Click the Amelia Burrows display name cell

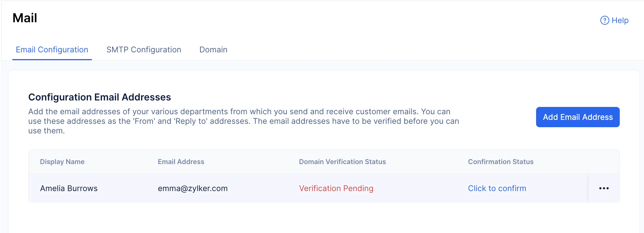[69, 188]
